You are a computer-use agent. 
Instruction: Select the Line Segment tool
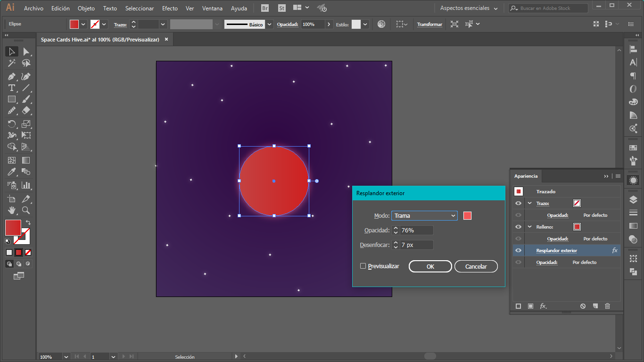(x=26, y=88)
